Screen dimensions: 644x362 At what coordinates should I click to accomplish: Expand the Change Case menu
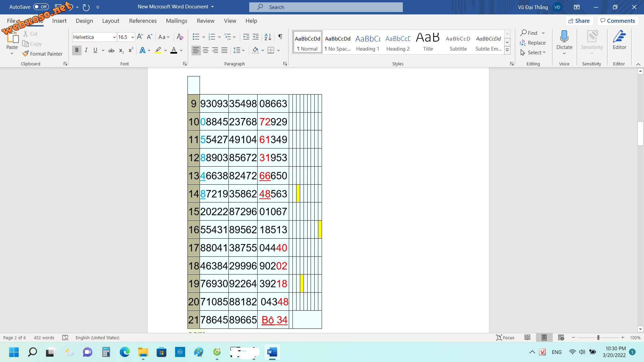point(164,37)
